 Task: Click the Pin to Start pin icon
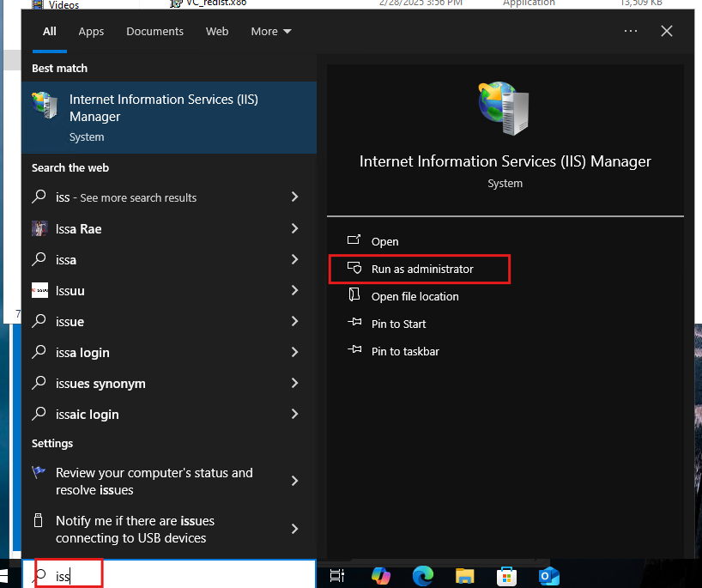pyautogui.click(x=354, y=322)
